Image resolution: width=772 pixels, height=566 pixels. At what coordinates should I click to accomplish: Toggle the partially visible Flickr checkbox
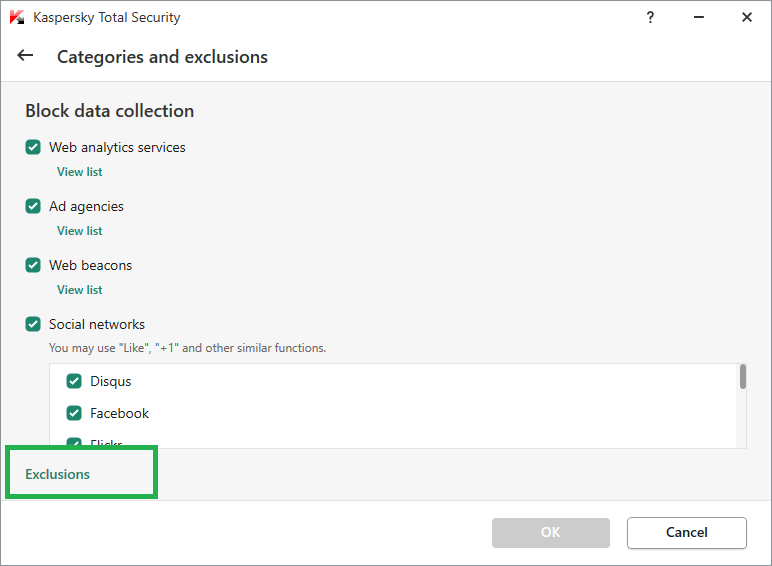pyautogui.click(x=74, y=443)
